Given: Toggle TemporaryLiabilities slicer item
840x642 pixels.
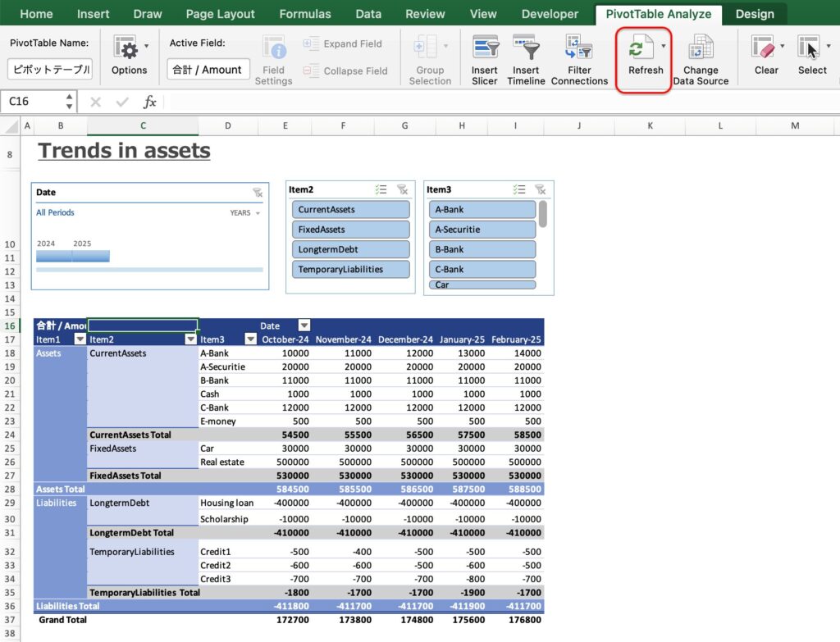Looking at the screenshot, I should pyautogui.click(x=351, y=269).
